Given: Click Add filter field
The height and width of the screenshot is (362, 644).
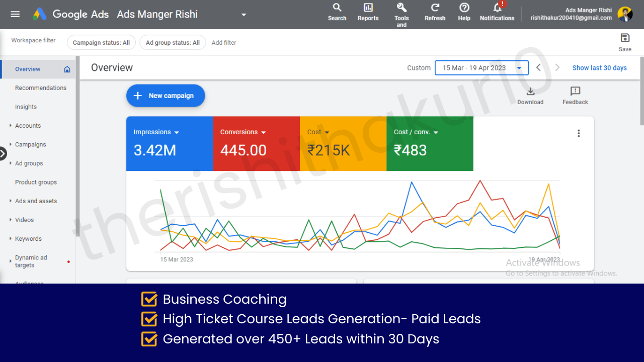Looking at the screenshot, I should pos(224,43).
